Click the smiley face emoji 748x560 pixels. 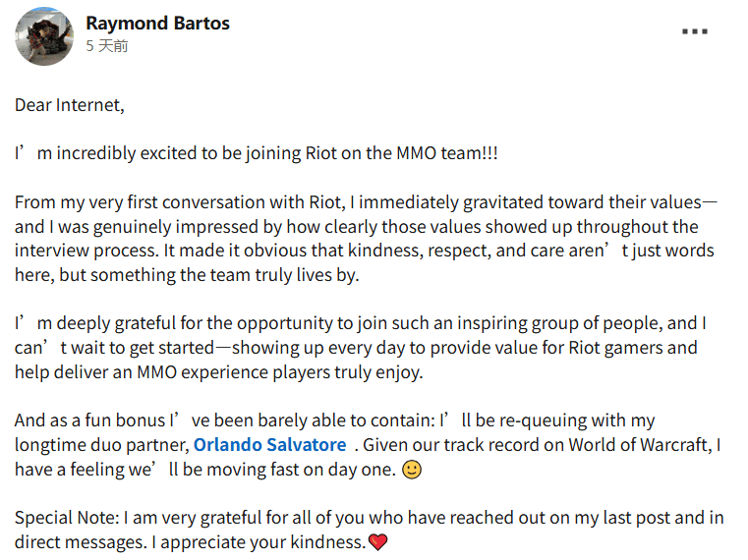click(413, 470)
